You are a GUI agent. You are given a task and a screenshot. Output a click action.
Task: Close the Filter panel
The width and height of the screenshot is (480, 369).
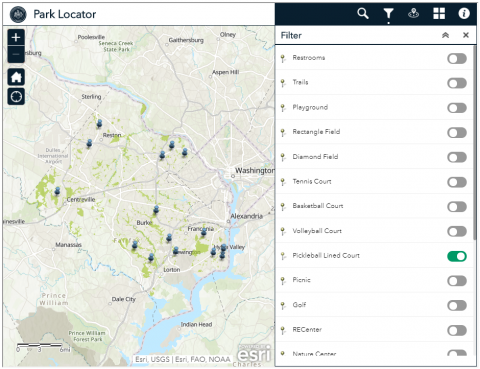(466, 35)
